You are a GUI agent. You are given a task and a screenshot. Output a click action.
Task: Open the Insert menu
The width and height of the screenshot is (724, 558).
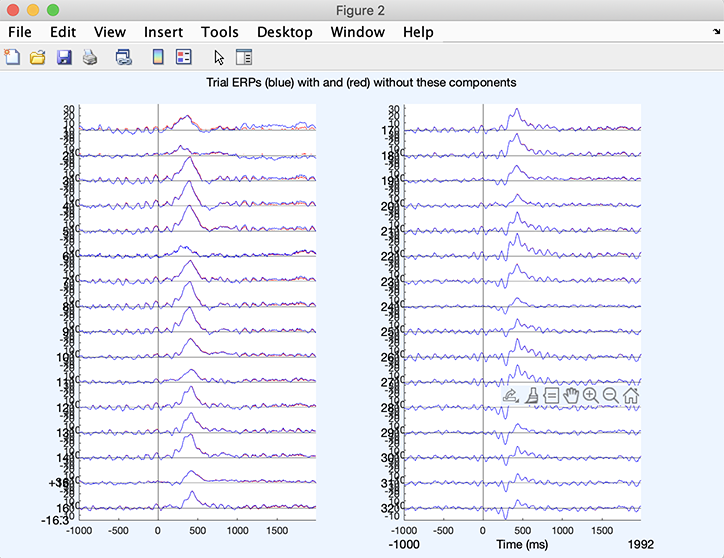[163, 32]
